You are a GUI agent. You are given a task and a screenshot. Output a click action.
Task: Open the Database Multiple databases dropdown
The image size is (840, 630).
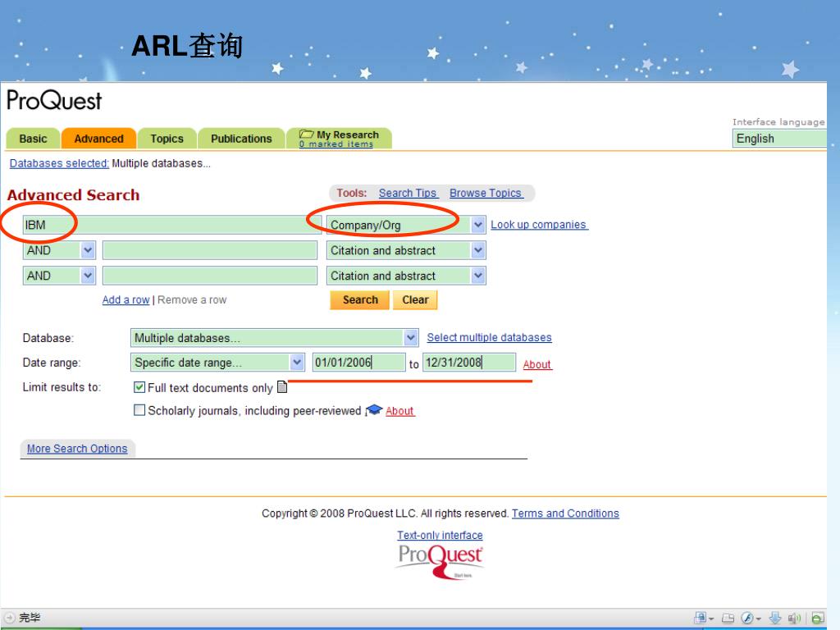[x=411, y=337]
